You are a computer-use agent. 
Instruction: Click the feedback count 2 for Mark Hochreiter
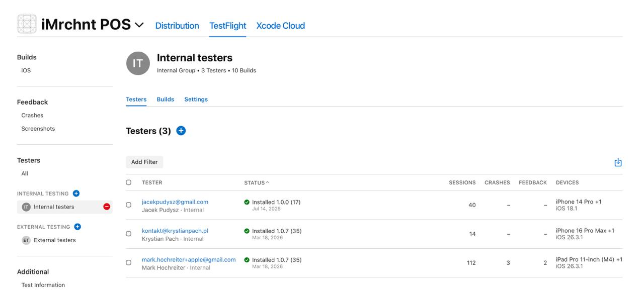point(545,263)
